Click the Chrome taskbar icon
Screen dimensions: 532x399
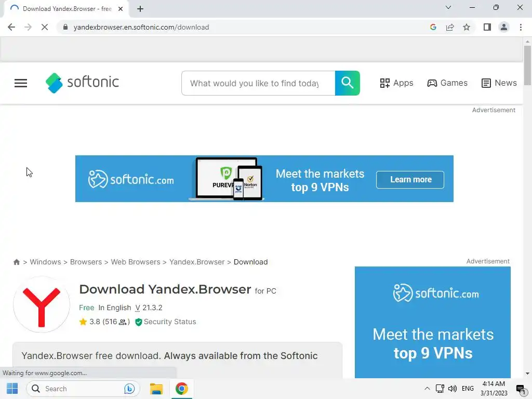181,389
